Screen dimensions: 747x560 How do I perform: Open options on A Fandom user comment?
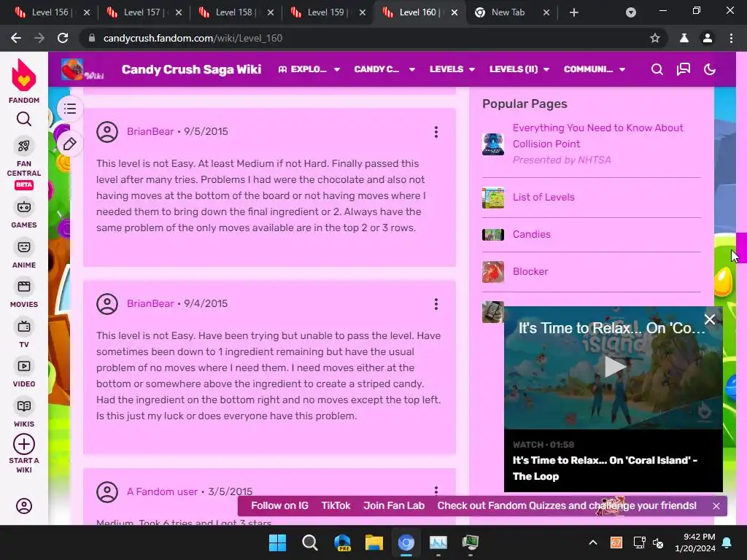tap(436, 491)
